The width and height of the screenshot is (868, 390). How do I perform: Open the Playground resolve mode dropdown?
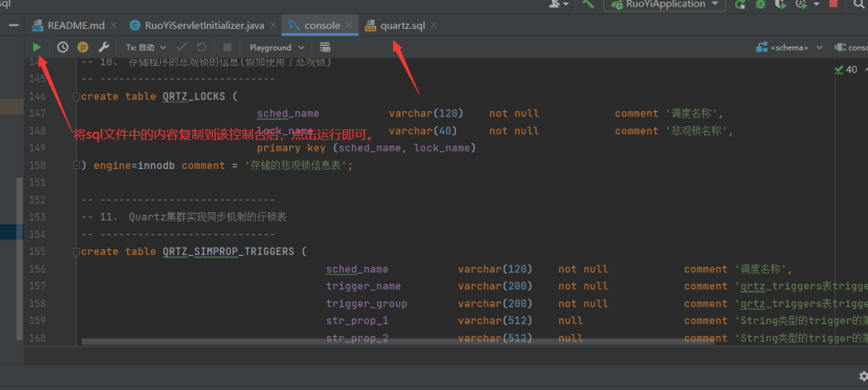click(276, 47)
